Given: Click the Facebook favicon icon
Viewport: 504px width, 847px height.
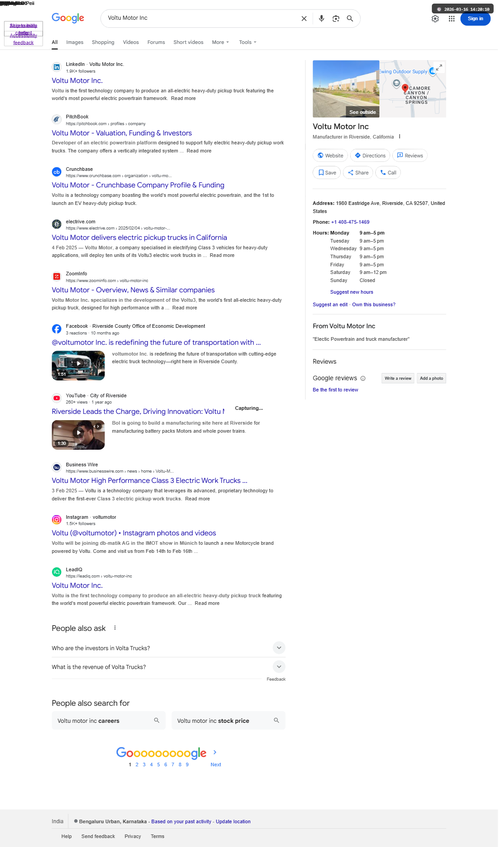Looking at the screenshot, I should (56, 329).
